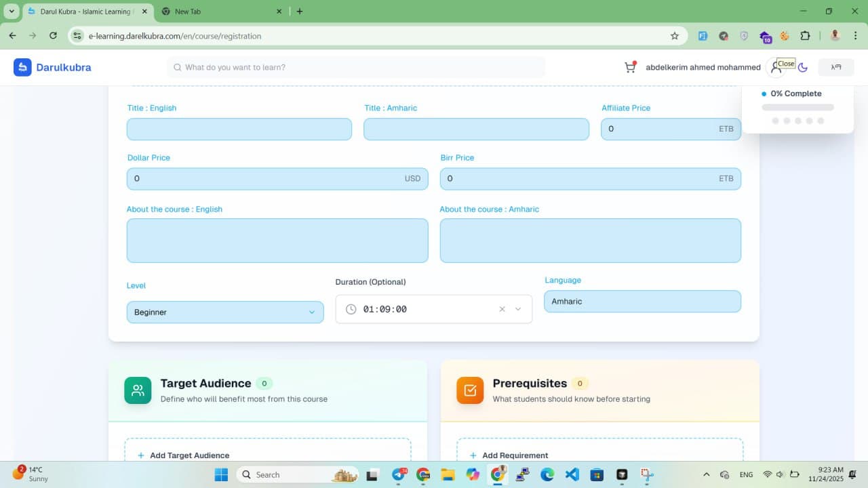Viewport: 868px width, 488px height.
Task: Bookmark this page with star icon
Action: 674,36
